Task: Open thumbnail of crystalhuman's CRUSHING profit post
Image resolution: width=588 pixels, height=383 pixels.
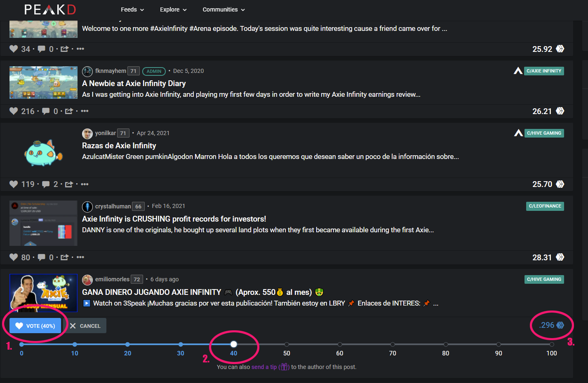Action: coord(43,223)
